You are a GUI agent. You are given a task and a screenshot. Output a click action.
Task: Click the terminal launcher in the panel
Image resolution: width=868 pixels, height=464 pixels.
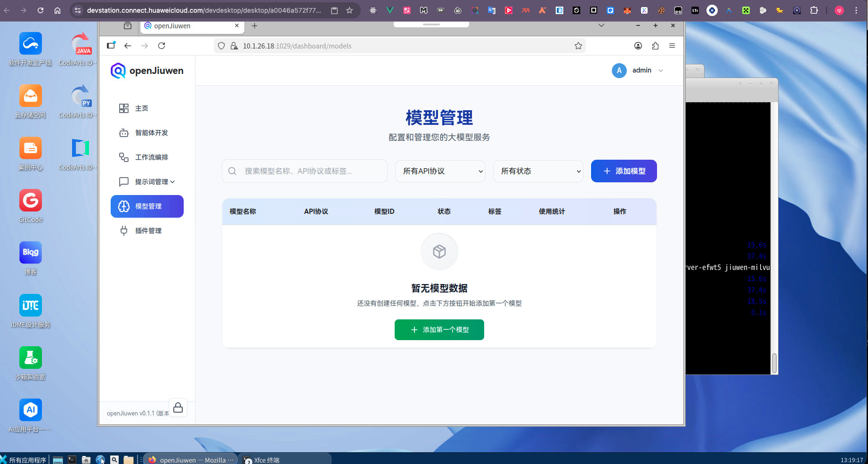pyautogui.click(x=72, y=460)
